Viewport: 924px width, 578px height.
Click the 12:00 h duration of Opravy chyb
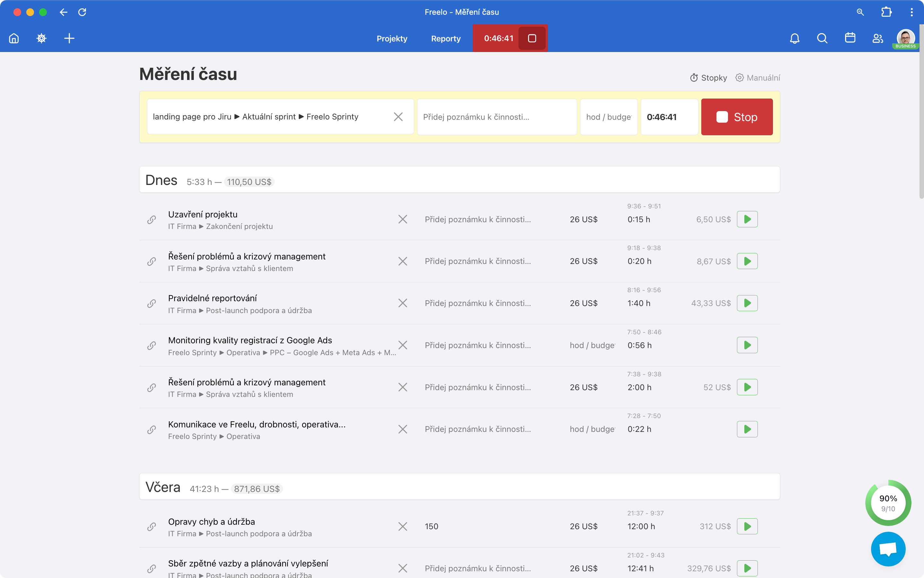click(x=641, y=526)
